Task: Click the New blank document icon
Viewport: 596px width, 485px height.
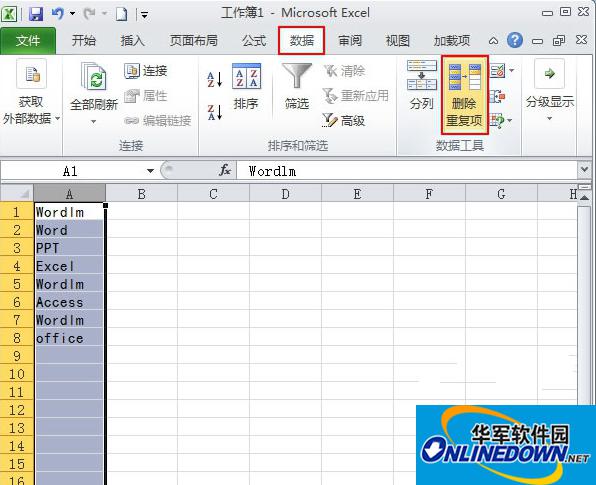Action: click(x=122, y=14)
